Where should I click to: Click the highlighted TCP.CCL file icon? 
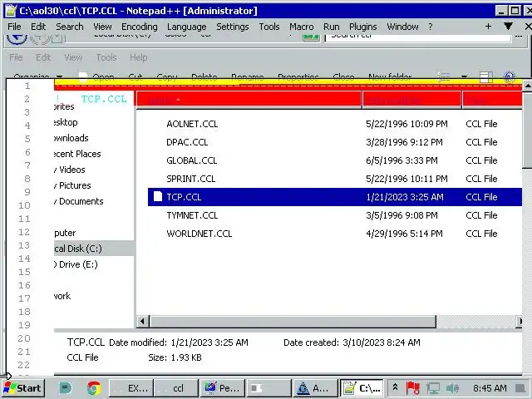[157, 197]
